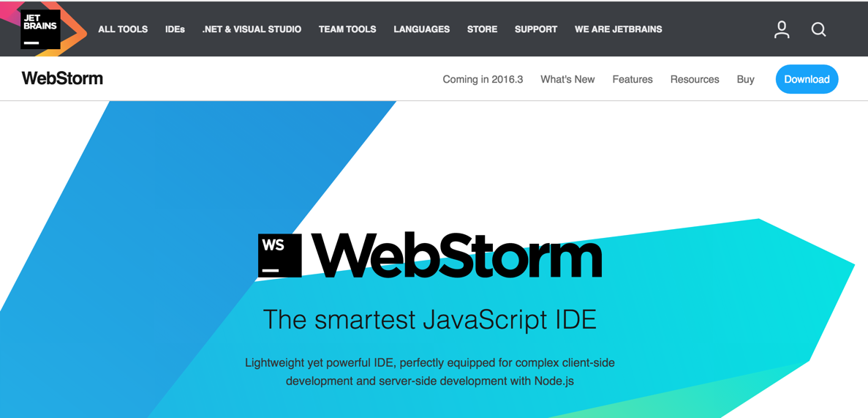868x418 pixels.
Task: Open the Coming in 2016.3 page
Action: click(x=483, y=79)
